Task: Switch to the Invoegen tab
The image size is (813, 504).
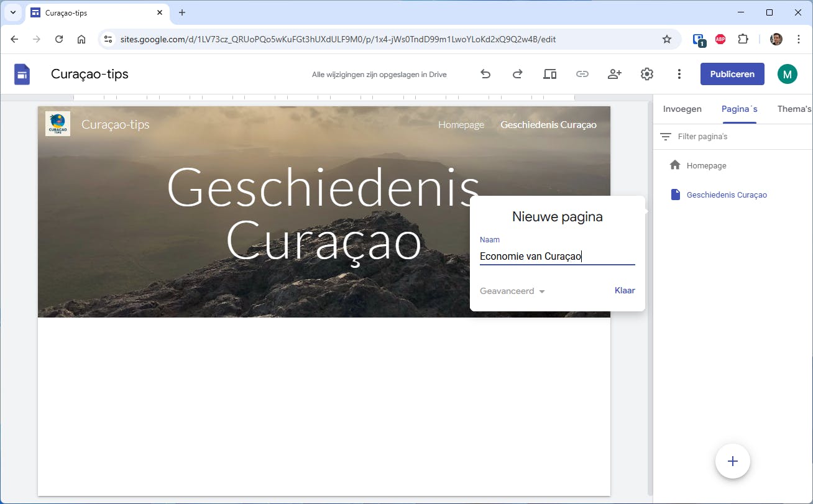Action: tap(682, 109)
